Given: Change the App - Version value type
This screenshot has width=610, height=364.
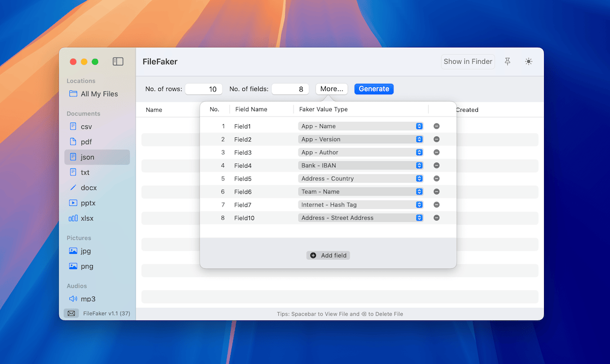Looking at the screenshot, I should [x=361, y=139].
